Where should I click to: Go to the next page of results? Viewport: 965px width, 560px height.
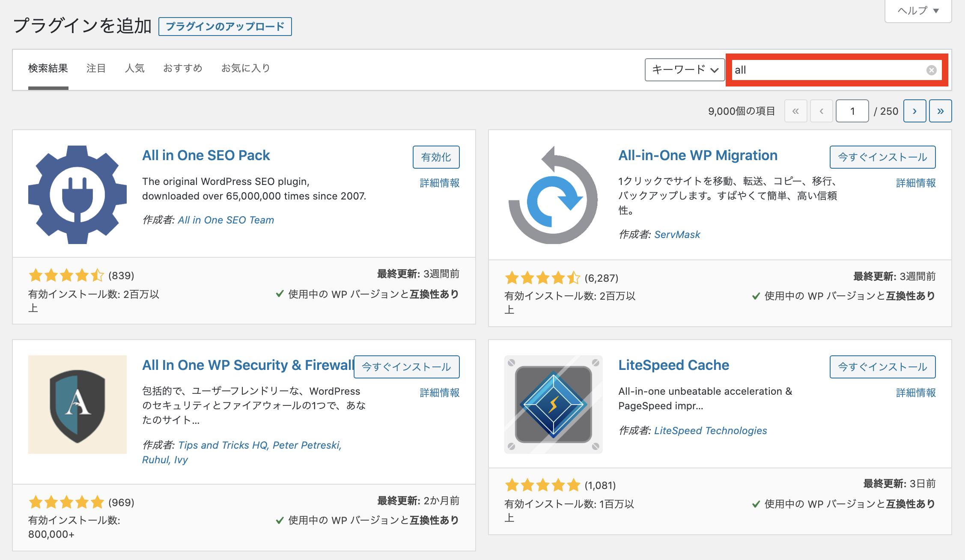(x=915, y=111)
